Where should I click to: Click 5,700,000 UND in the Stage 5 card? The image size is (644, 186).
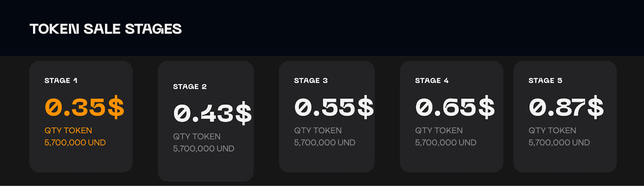(559, 143)
